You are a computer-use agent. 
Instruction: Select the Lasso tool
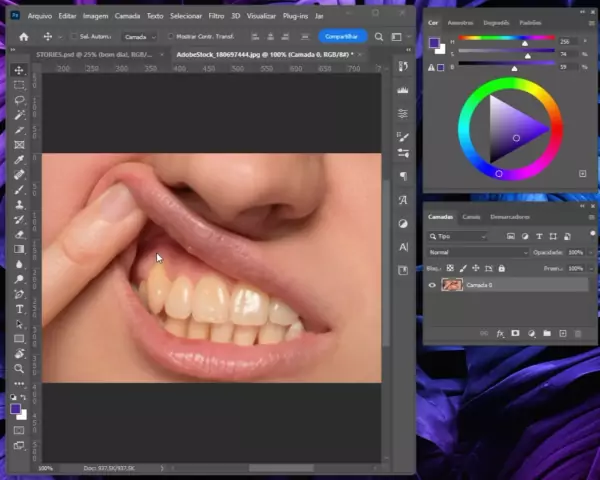click(x=19, y=100)
